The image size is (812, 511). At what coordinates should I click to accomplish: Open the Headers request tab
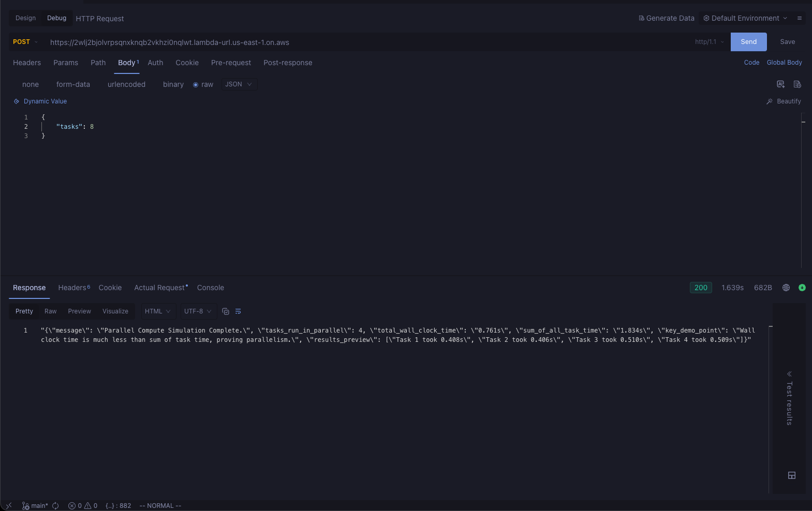click(27, 63)
